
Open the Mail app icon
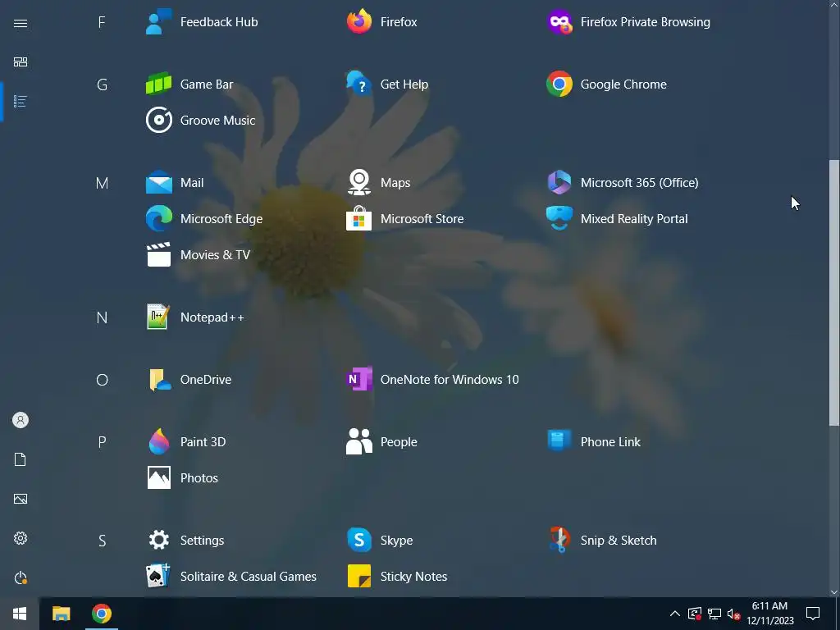(158, 183)
